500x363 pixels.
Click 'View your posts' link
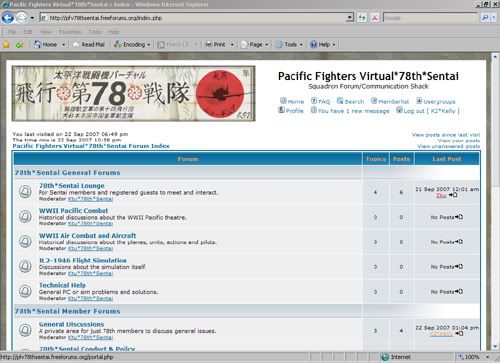click(x=459, y=141)
